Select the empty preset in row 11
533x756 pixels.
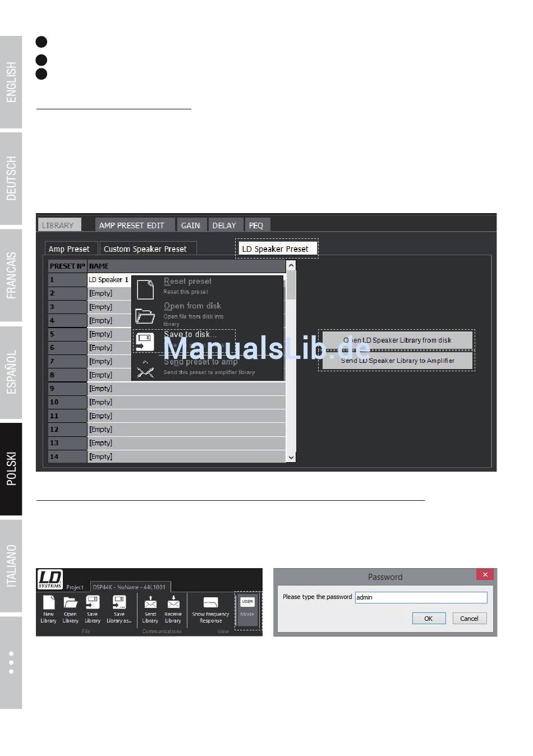click(x=187, y=416)
